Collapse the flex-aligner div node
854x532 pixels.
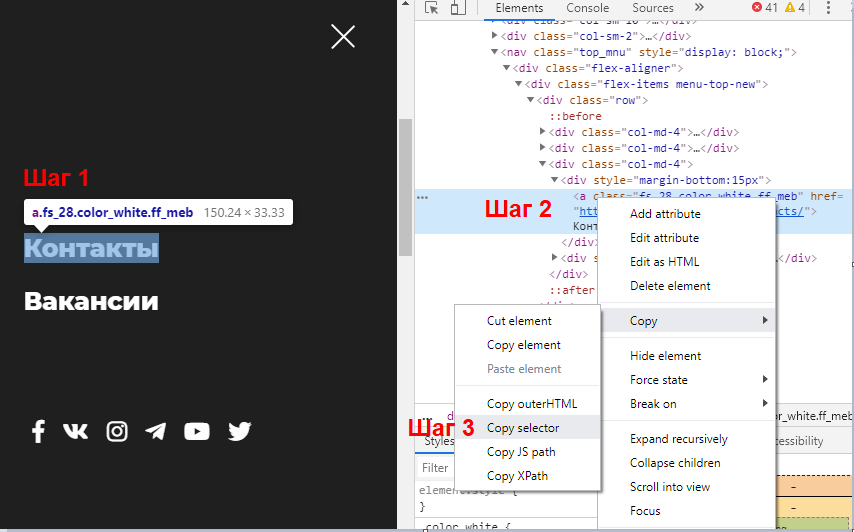click(x=507, y=68)
